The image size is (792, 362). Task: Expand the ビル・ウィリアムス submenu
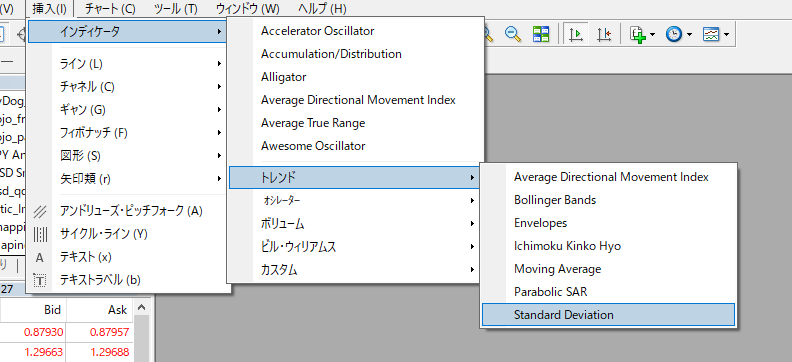(355, 247)
